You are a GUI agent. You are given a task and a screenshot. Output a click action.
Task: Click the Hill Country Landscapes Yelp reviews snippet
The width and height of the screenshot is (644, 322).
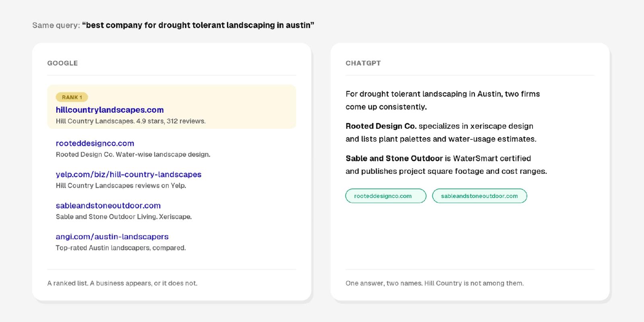click(121, 186)
